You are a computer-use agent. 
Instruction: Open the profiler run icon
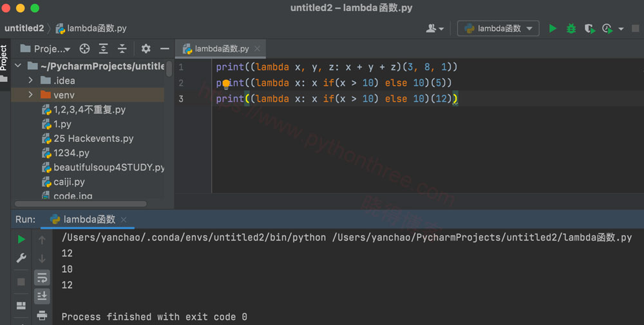[607, 28]
